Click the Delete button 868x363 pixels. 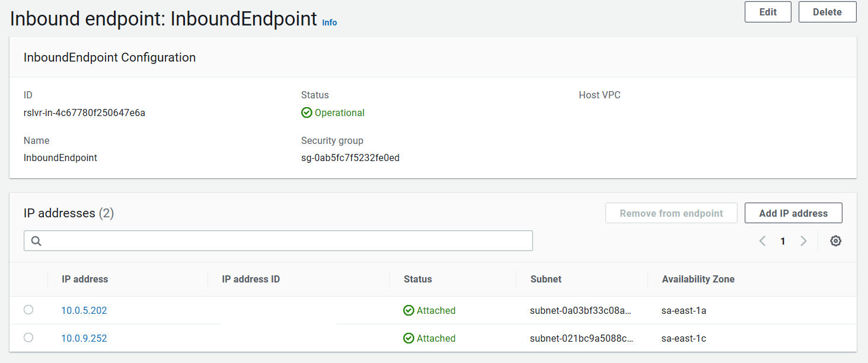pyautogui.click(x=827, y=12)
